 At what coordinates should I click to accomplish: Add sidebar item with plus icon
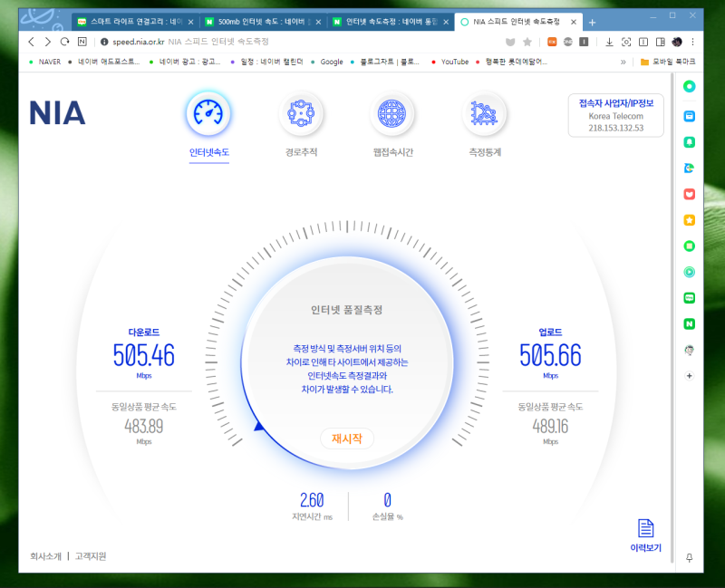coord(689,376)
